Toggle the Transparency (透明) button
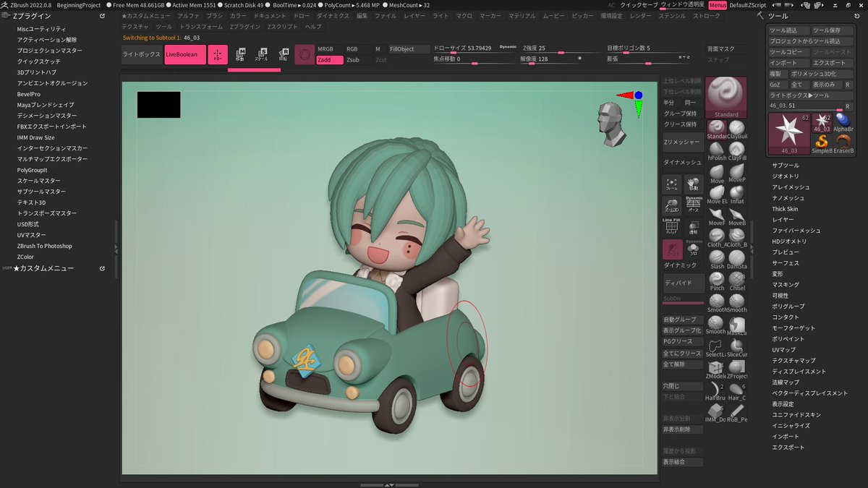The width and height of the screenshot is (868, 488). point(694,228)
